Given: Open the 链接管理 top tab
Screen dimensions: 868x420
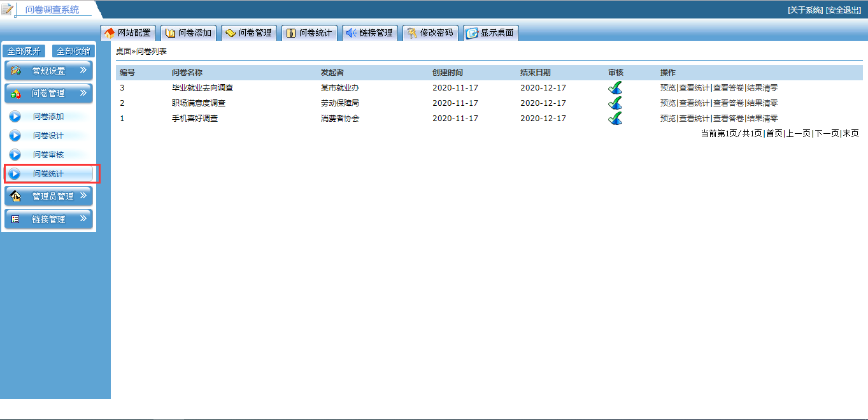Looking at the screenshot, I should coord(370,33).
